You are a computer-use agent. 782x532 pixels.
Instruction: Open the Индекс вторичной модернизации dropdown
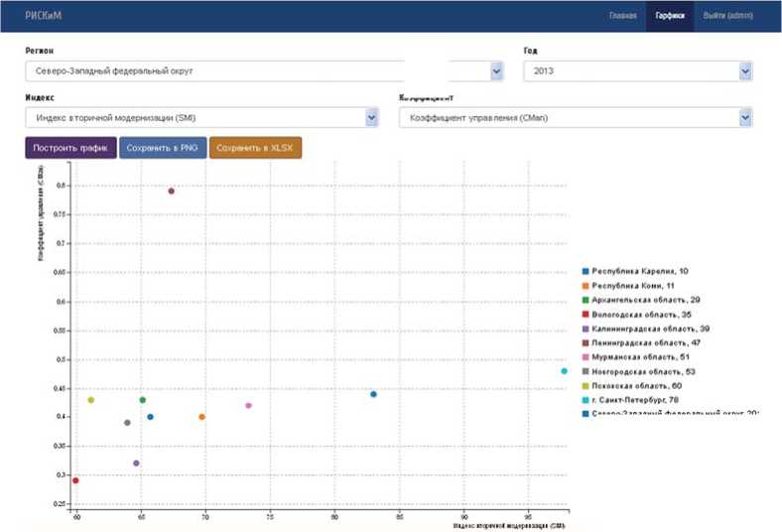point(202,118)
